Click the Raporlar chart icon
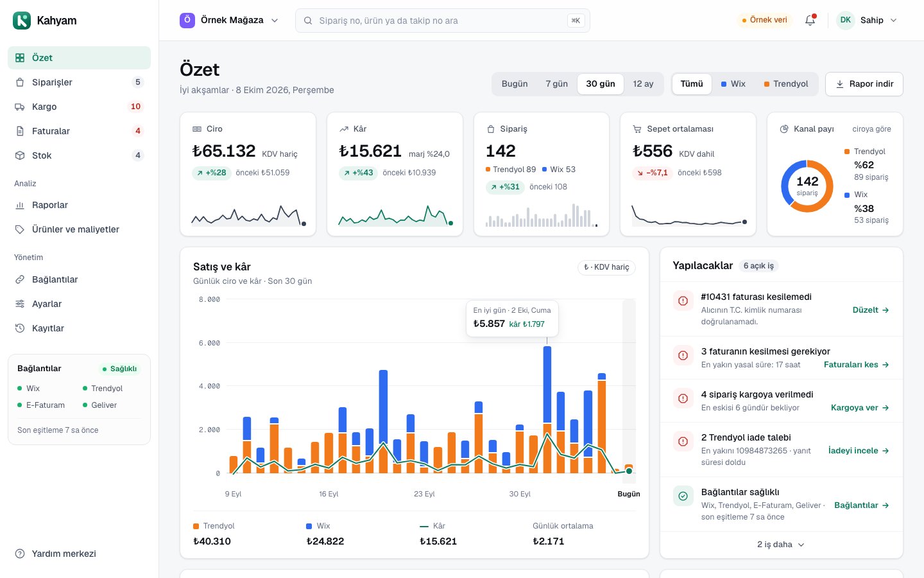924x578 pixels. (x=20, y=205)
